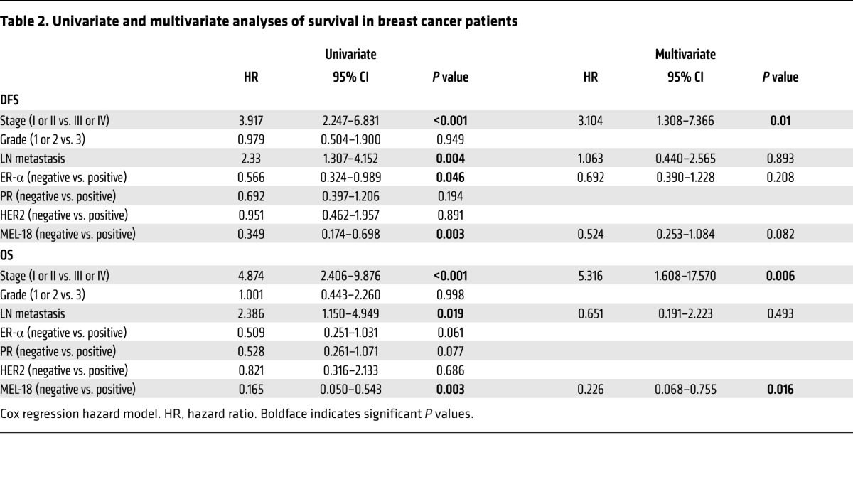Click the OS section label
This screenshot has width=853, height=504.
tap(8, 256)
